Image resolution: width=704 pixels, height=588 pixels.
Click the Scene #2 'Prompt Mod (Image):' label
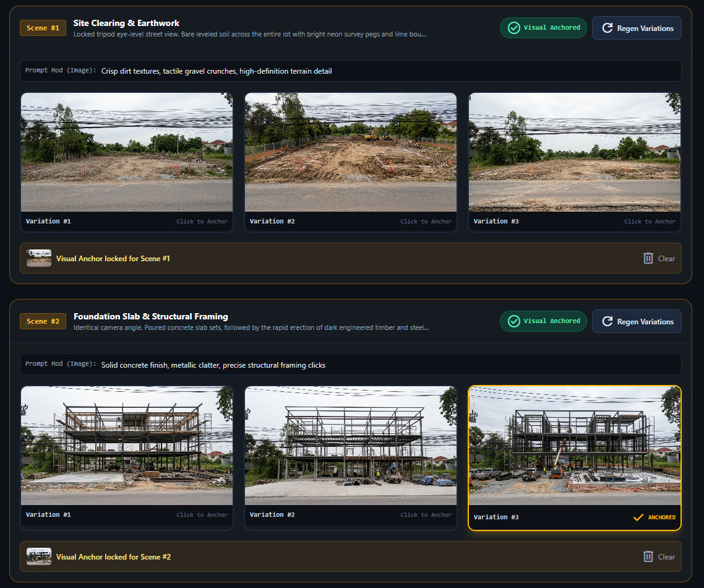coord(61,364)
